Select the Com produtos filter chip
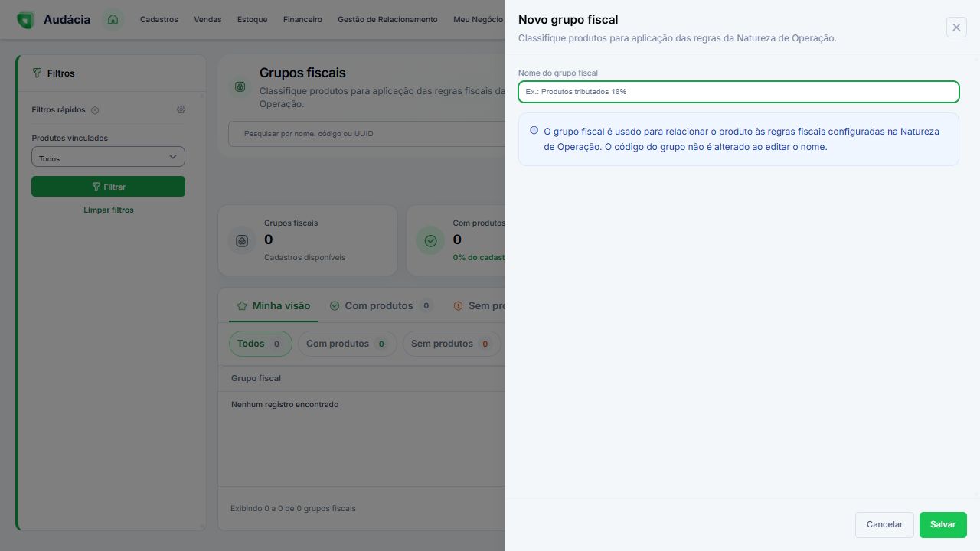 pyautogui.click(x=347, y=344)
